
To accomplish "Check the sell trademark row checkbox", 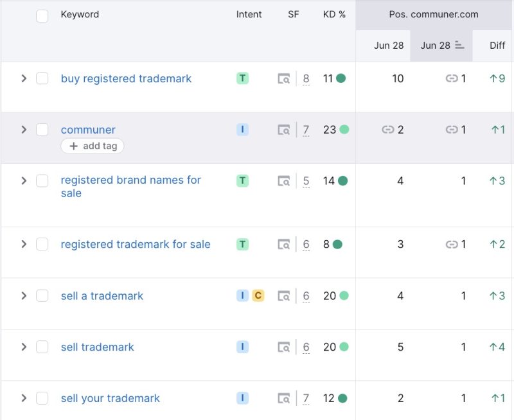I will coord(42,347).
